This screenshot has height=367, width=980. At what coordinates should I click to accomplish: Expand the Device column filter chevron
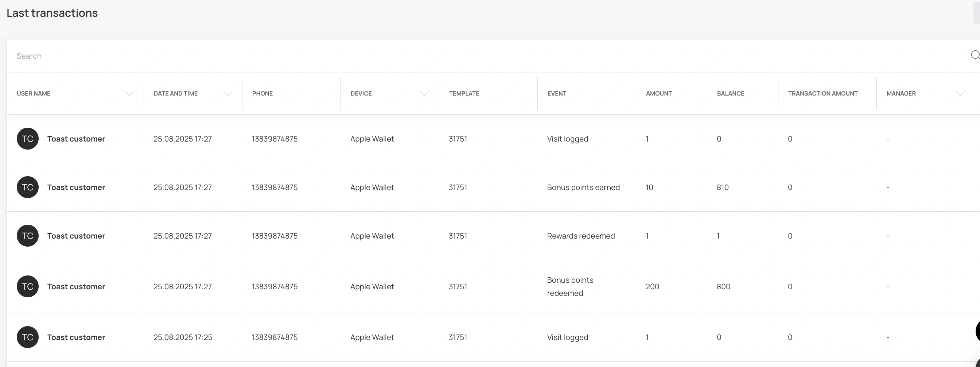tap(425, 94)
